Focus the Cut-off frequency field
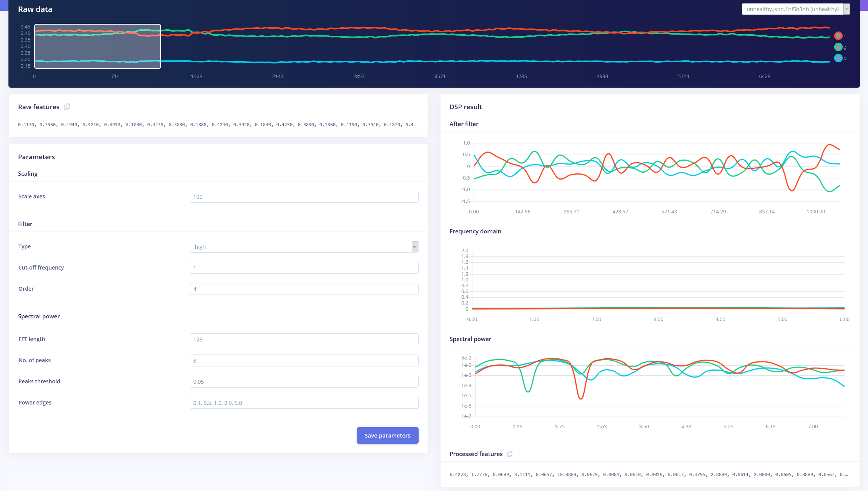 304,268
